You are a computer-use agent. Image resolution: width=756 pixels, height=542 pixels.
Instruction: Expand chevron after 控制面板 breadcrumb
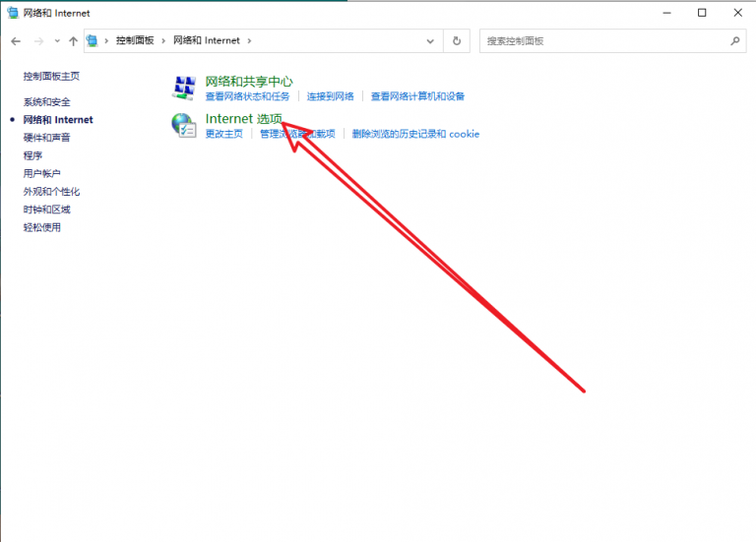[x=163, y=41]
